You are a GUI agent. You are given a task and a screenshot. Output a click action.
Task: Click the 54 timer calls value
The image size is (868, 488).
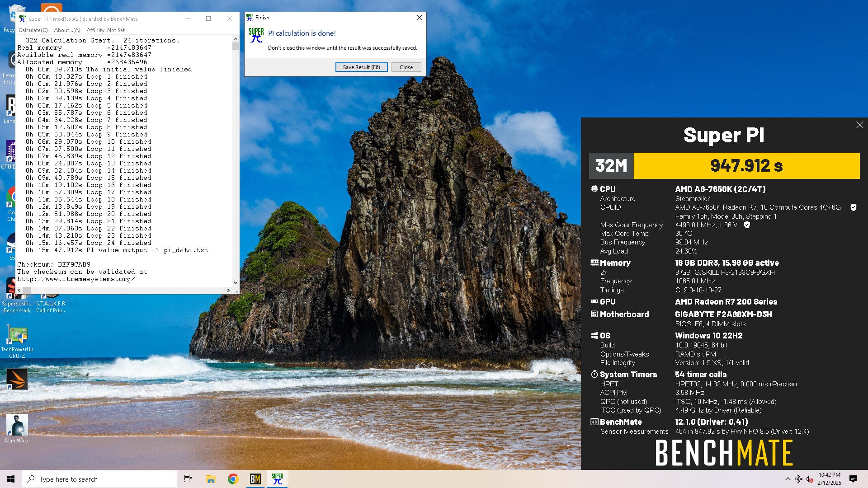[701, 374]
